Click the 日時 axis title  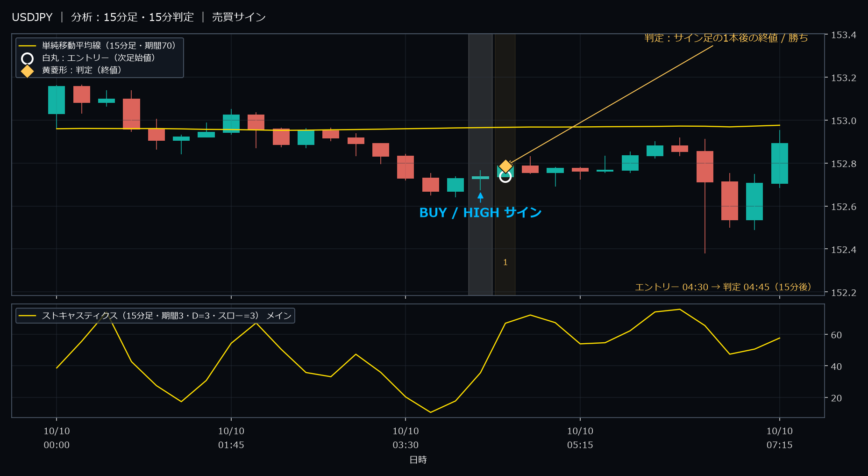pos(418,460)
